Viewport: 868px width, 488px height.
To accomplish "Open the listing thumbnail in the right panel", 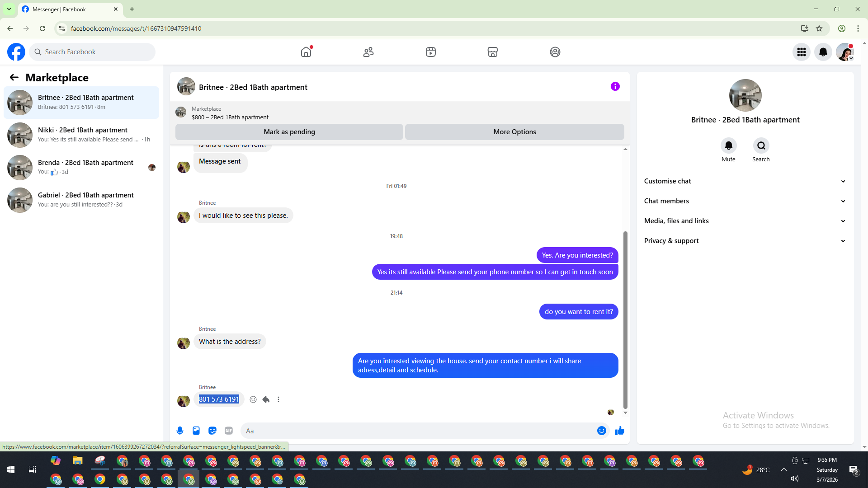I will 745,95.
